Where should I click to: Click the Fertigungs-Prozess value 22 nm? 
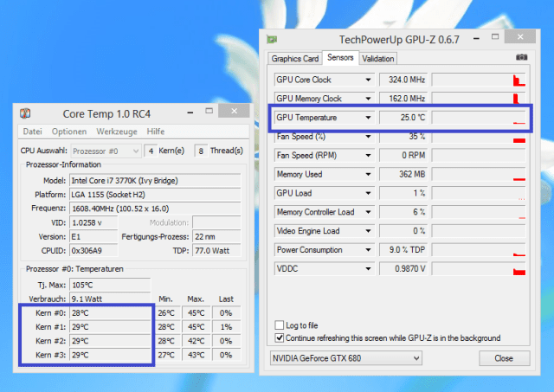pos(216,236)
